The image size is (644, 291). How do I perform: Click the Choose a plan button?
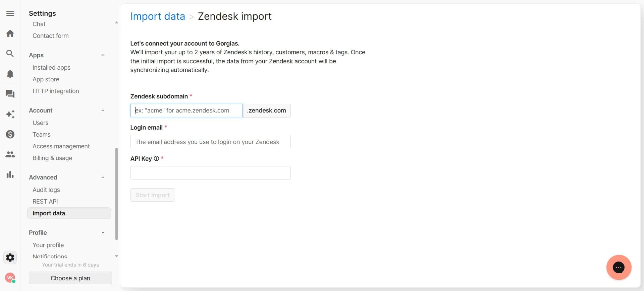(70, 278)
